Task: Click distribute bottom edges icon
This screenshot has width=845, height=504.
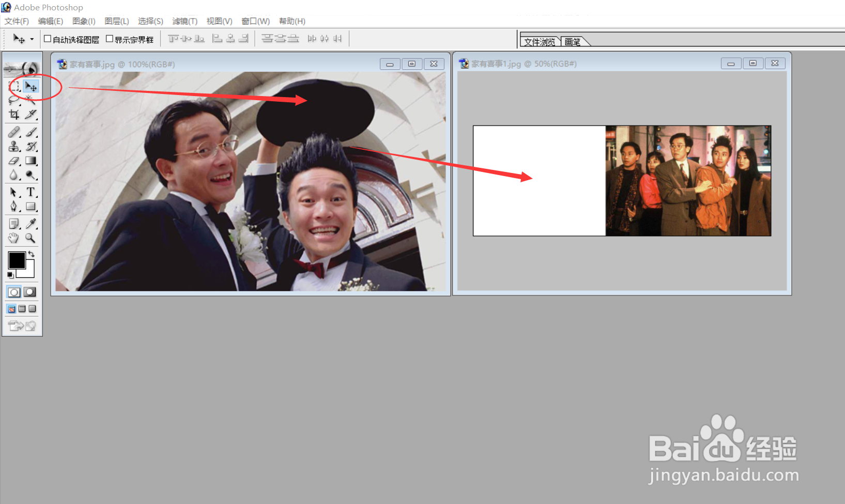Action: (x=293, y=39)
